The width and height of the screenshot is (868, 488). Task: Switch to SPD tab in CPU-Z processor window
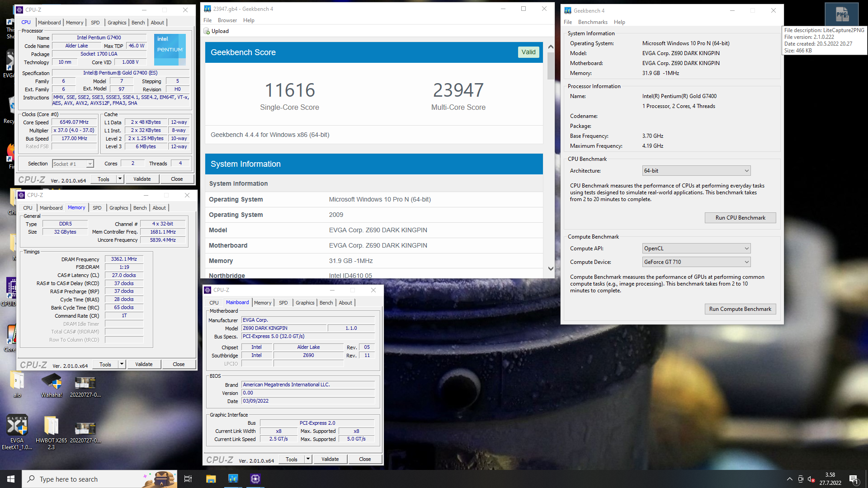pyautogui.click(x=95, y=23)
